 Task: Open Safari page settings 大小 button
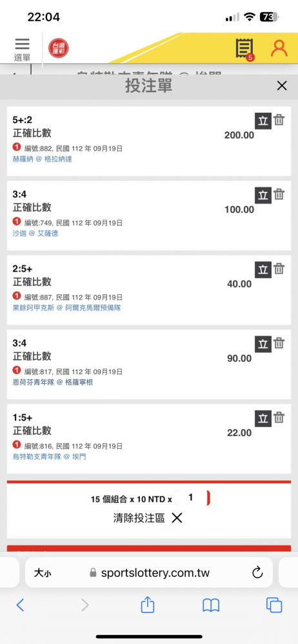coord(43,573)
